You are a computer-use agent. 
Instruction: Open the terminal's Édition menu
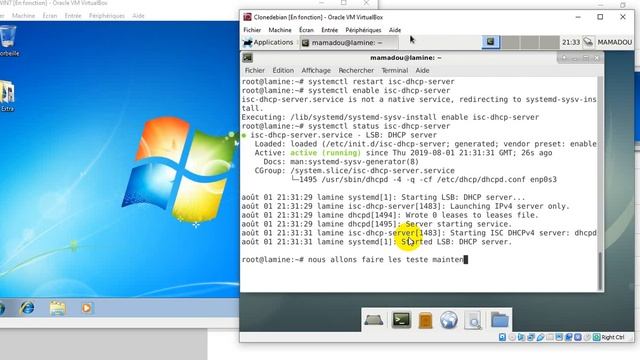[x=283, y=70]
